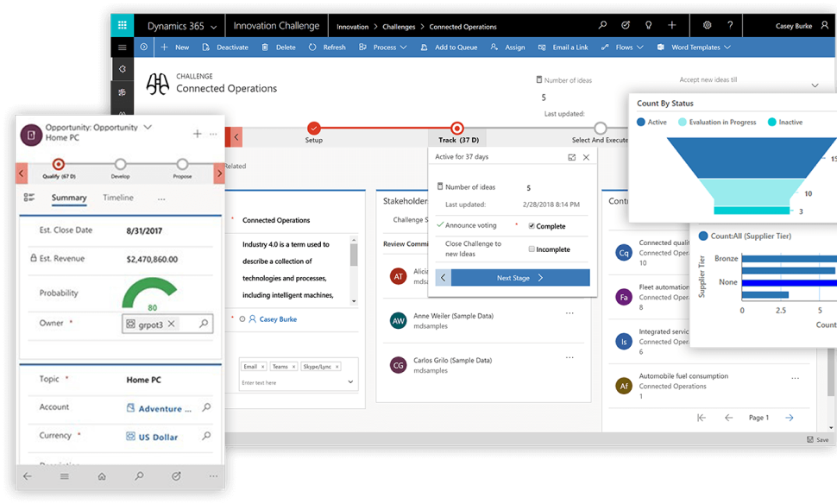Open the Word Templates dropdown
Viewport: 837px width, 504px height.
pyautogui.click(x=694, y=47)
